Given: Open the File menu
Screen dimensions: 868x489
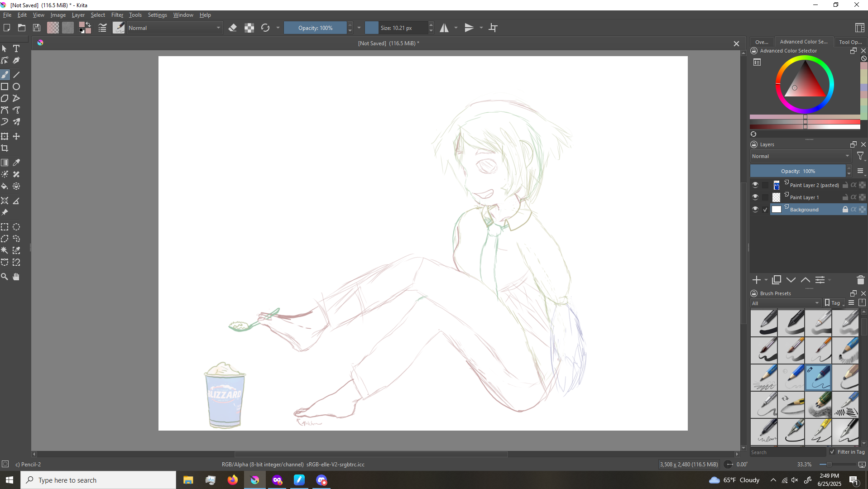Looking at the screenshot, I should (7, 15).
